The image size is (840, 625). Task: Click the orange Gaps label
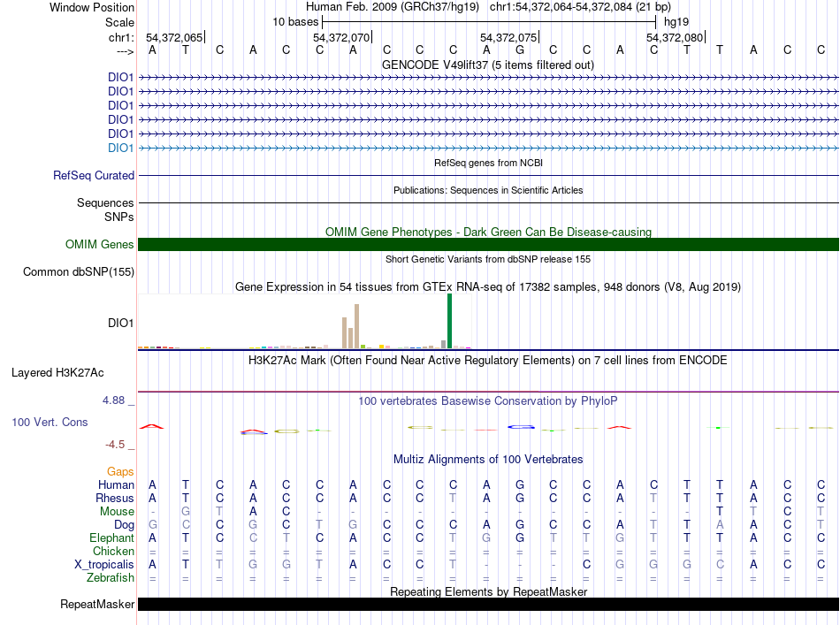pyautogui.click(x=120, y=472)
